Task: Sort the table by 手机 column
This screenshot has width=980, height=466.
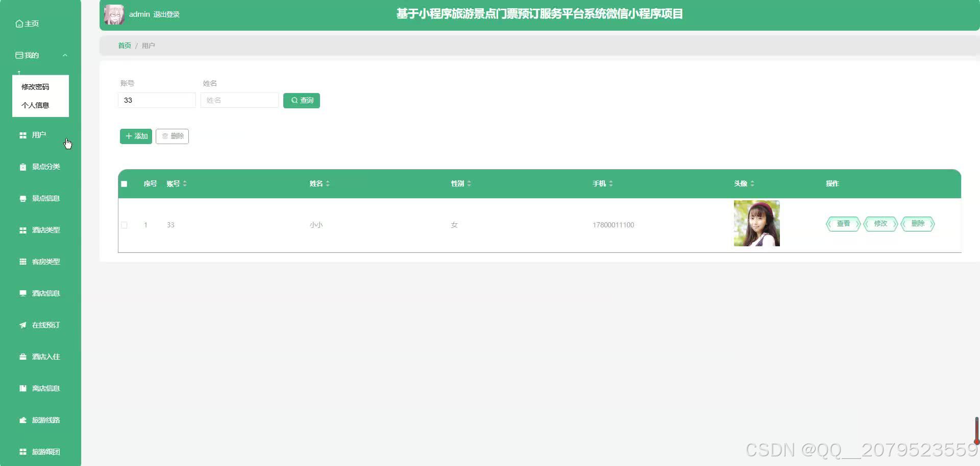Action: [x=611, y=183]
